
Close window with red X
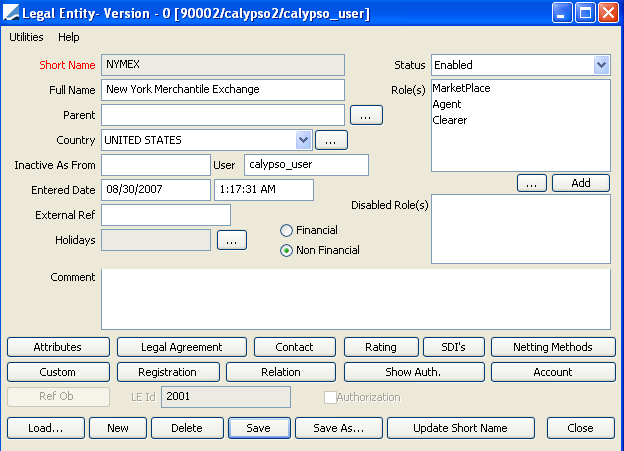(x=608, y=13)
